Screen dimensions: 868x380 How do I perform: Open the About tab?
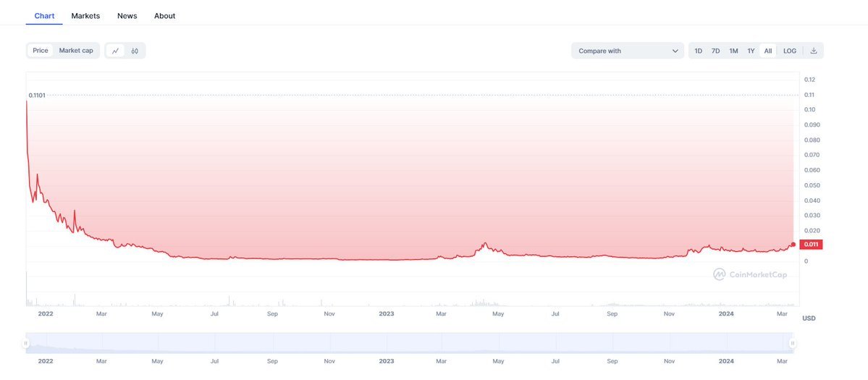164,15
